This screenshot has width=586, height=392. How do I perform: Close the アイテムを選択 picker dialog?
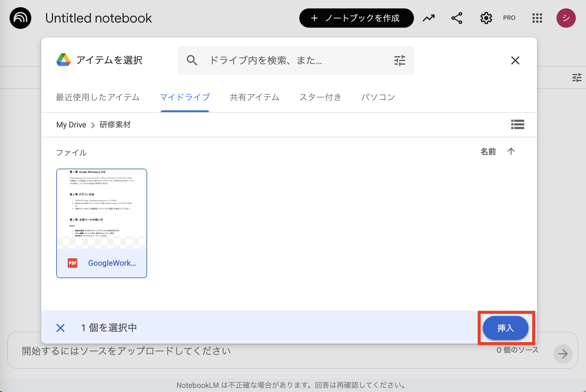pyautogui.click(x=515, y=60)
